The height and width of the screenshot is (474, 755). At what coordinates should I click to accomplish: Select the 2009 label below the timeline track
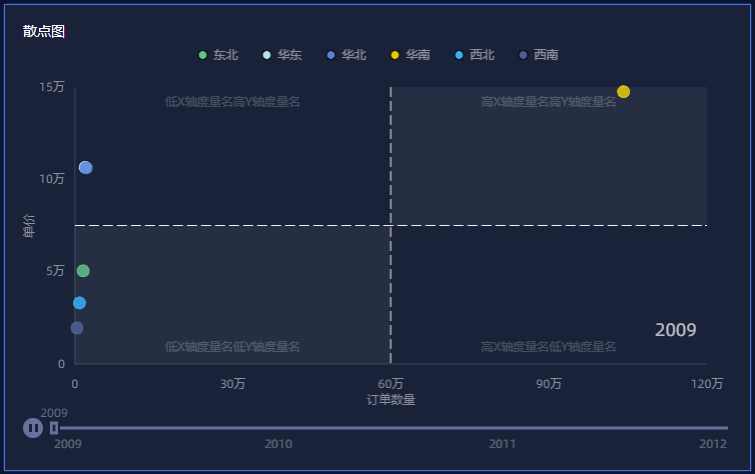pyautogui.click(x=67, y=444)
